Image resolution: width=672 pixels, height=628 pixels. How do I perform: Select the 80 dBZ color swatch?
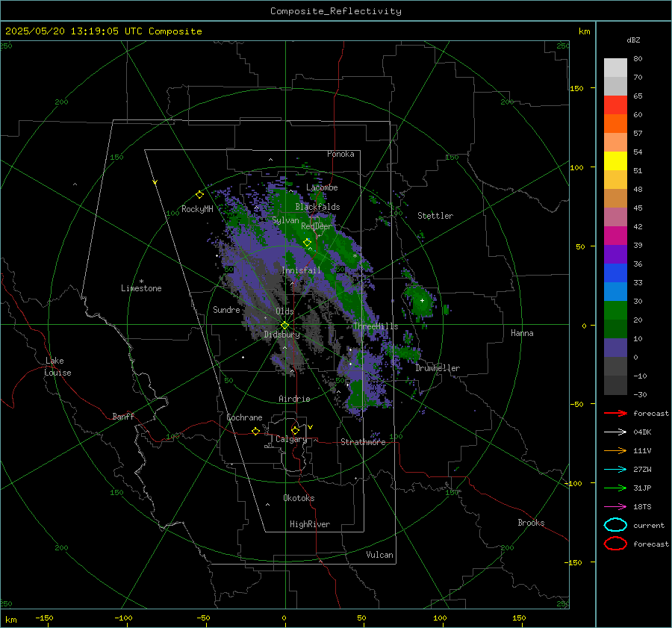(615, 67)
